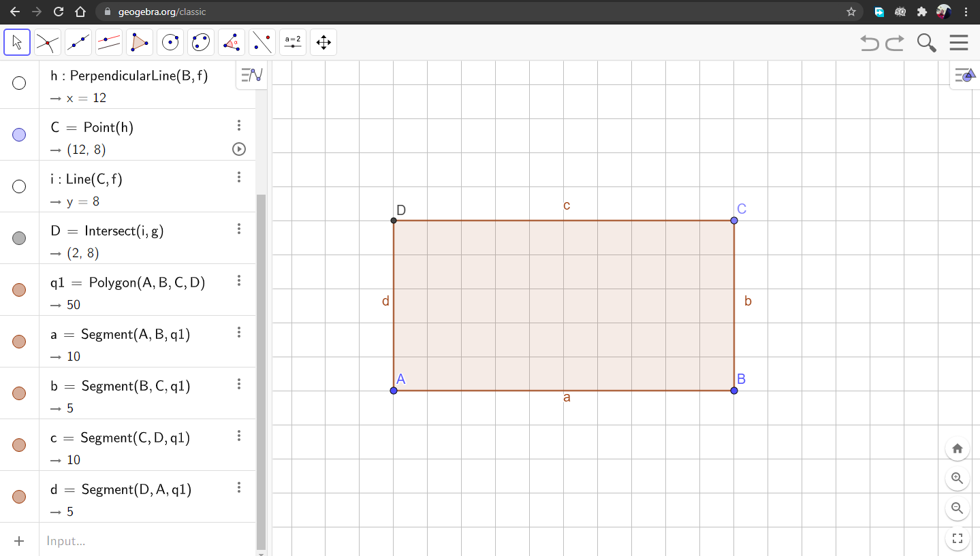Open the options menu for C = Point(h)
The height and width of the screenshot is (556, 980).
click(x=239, y=125)
